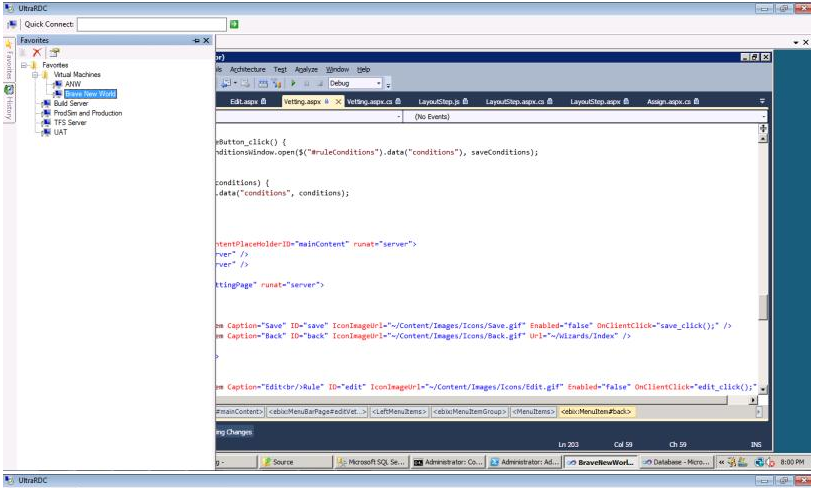Open the History side tab
This screenshot has height=488, width=815.
point(9,103)
